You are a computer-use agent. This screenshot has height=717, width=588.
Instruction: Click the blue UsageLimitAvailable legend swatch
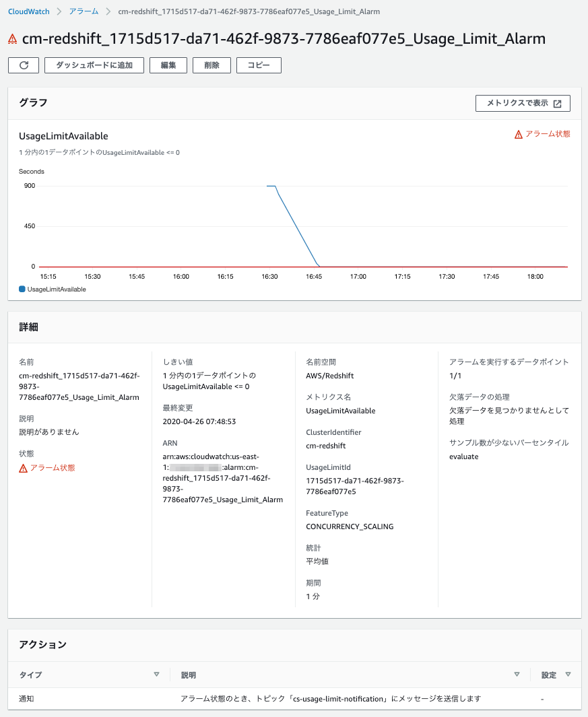tap(22, 289)
